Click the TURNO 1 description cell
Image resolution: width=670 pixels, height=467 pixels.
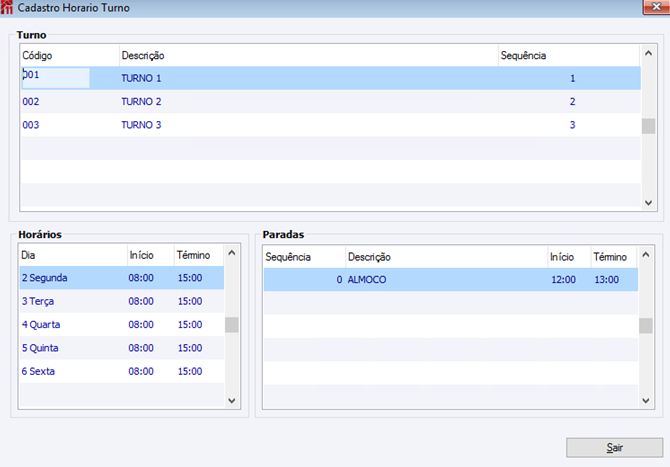(141, 78)
